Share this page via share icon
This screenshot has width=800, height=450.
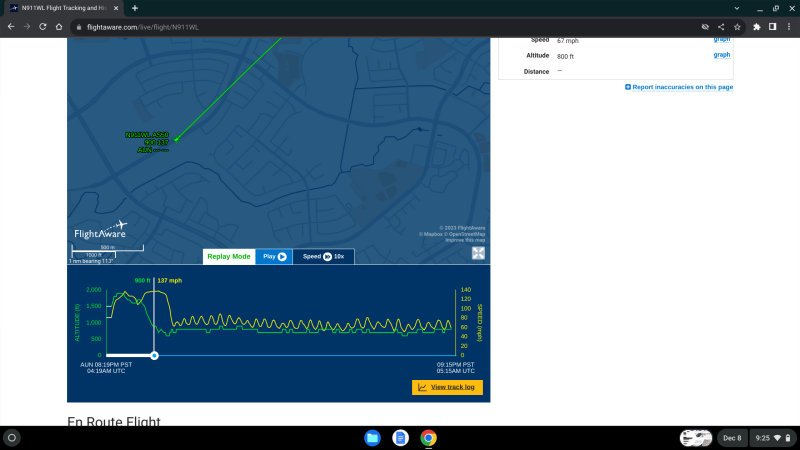click(721, 26)
